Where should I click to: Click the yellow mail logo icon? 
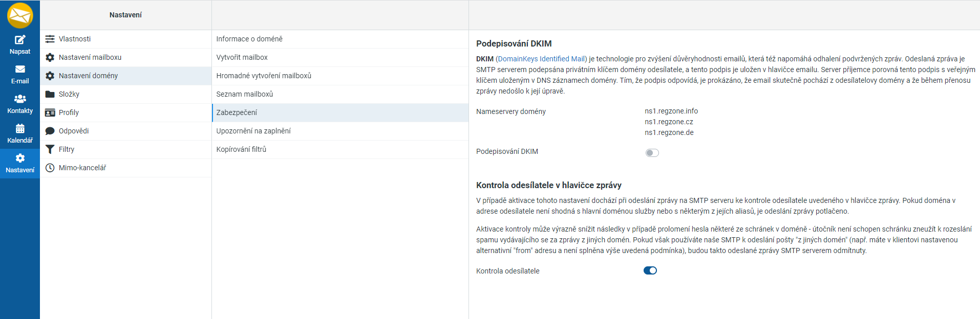[20, 15]
